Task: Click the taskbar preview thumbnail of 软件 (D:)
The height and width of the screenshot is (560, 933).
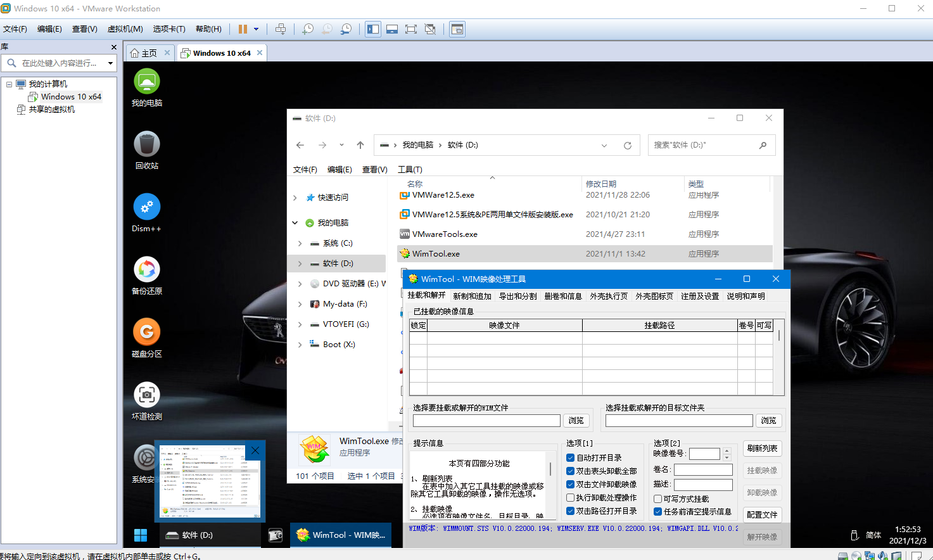Action: coord(210,481)
